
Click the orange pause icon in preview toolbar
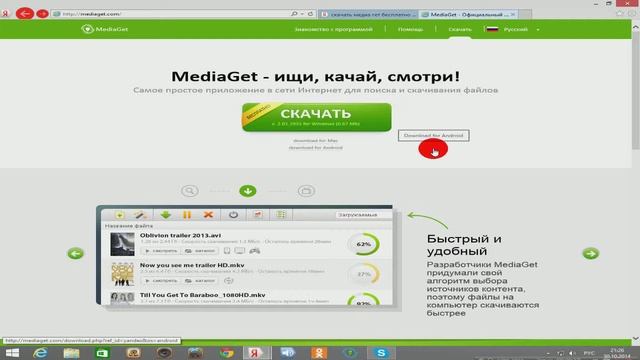click(x=187, y=215)
